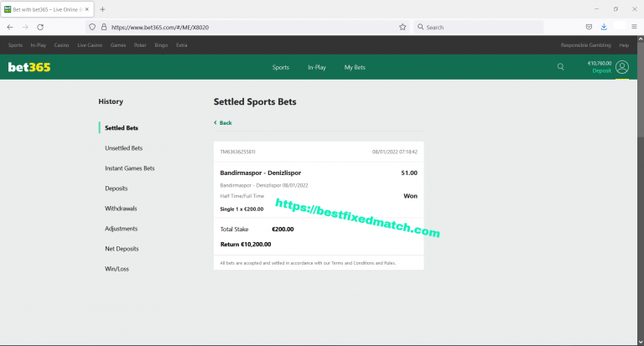Open the account profile icon
Viewport: 644px width, 346px height.
point(621,67)
